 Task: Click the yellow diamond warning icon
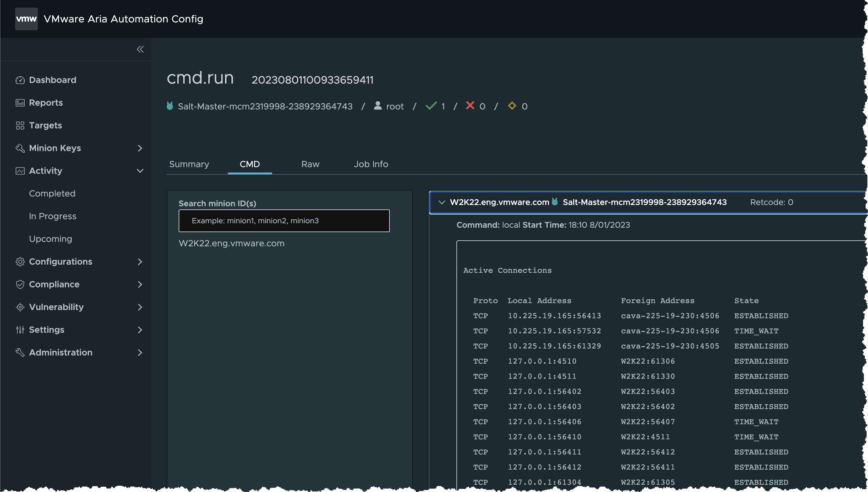click(x=512, y=105)
